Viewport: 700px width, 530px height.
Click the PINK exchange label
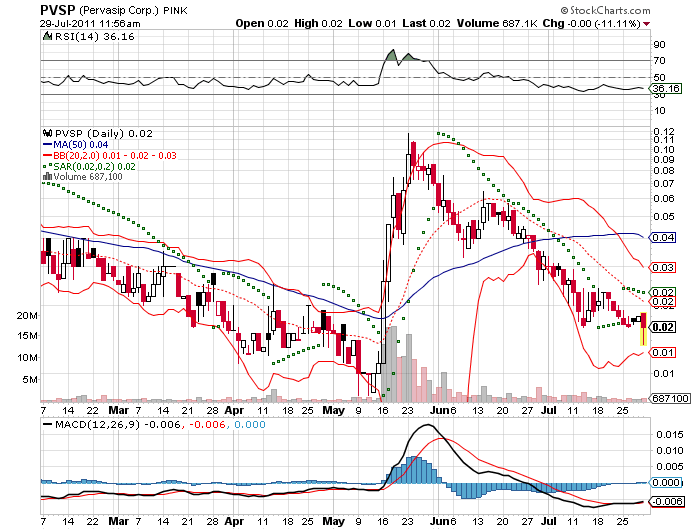pos(175,10)
